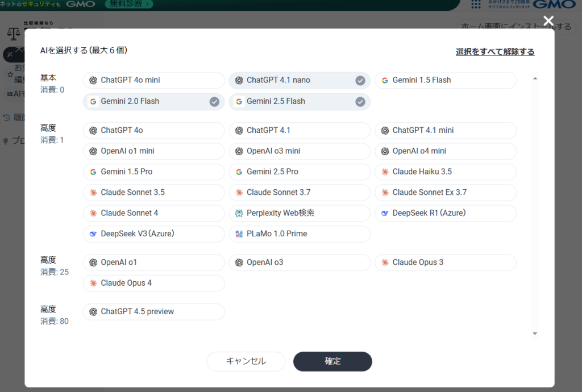The height and width of the screenshot is (392, 582).
Task: Click DeepSeek whale icon on R1 (Azure)
Action: tap(385, 213)
